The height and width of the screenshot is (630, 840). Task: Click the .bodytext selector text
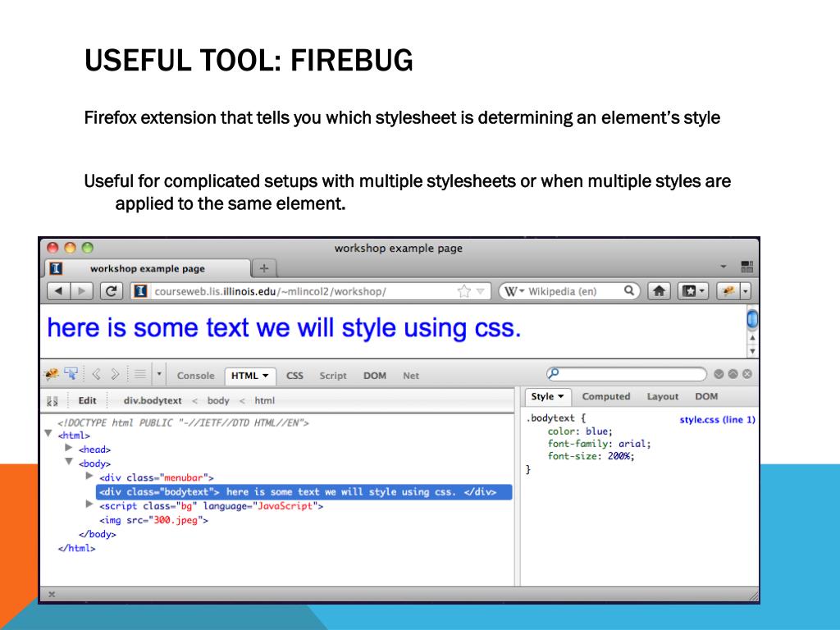pyautogui.click(x=551, y=418)
